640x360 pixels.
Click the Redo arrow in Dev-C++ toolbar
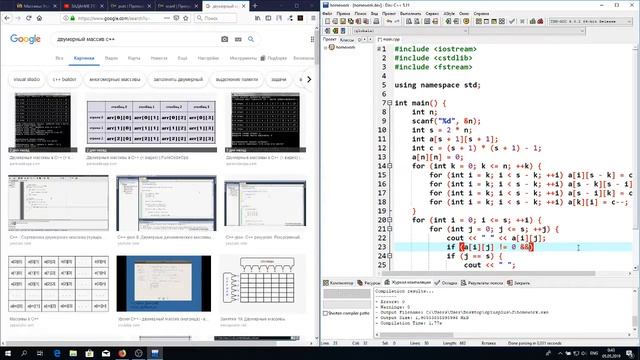pos(397,21)
